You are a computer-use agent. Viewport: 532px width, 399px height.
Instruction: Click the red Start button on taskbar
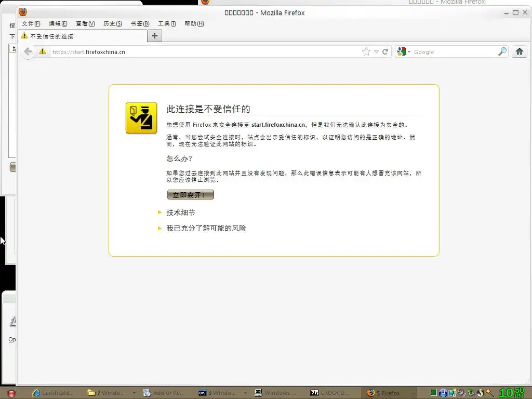11,393
